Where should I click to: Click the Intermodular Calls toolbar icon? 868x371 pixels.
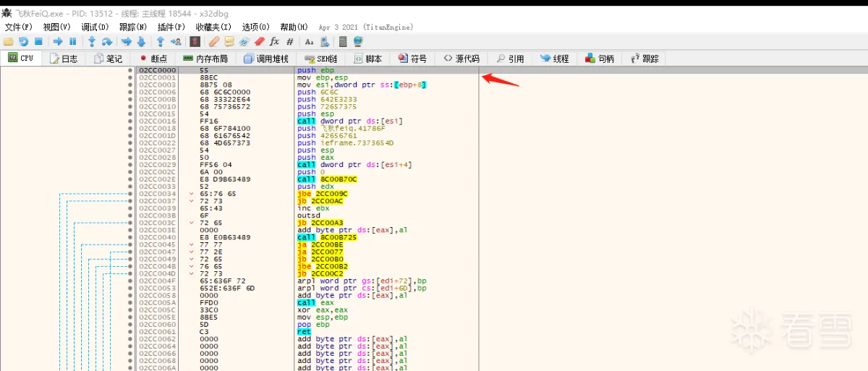pos(324,41)
